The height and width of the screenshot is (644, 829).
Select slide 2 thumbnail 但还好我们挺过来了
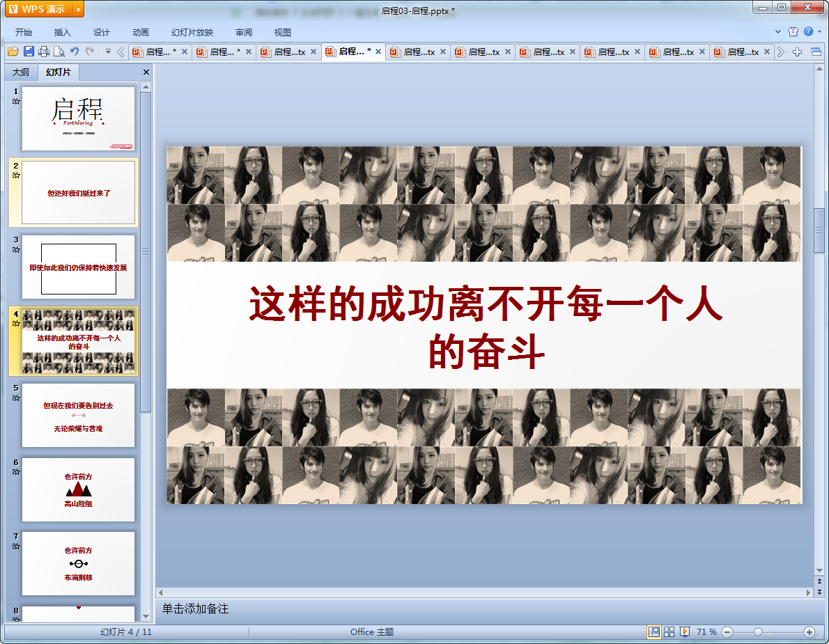[x=78, y=193]
